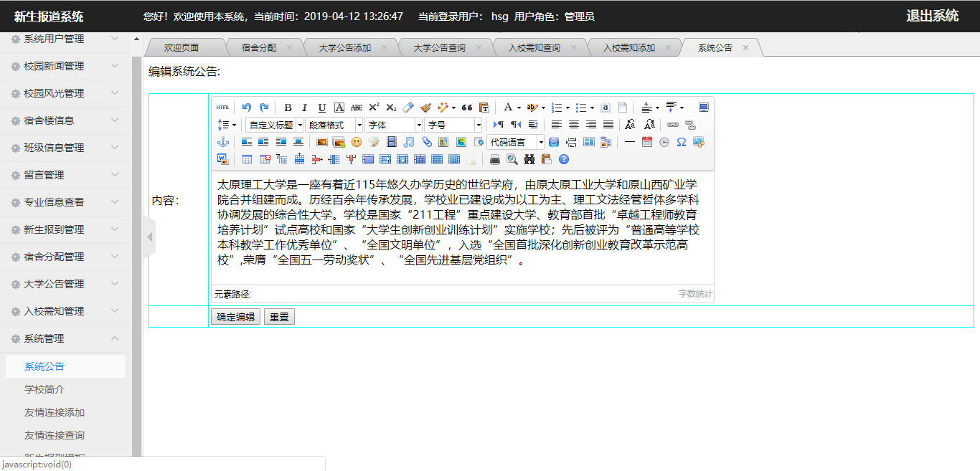Click the Undo arrow icon

[x=247, y=108]
